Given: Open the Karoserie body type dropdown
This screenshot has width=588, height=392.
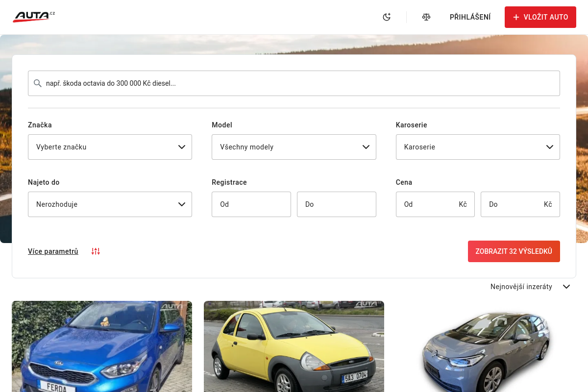Looking at the screenshot, I should tap(478, 147).
